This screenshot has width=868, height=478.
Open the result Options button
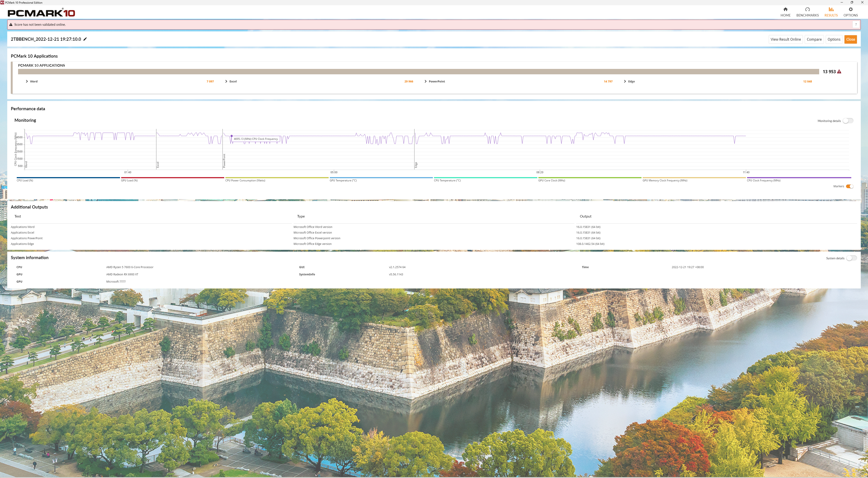[834, 39]
